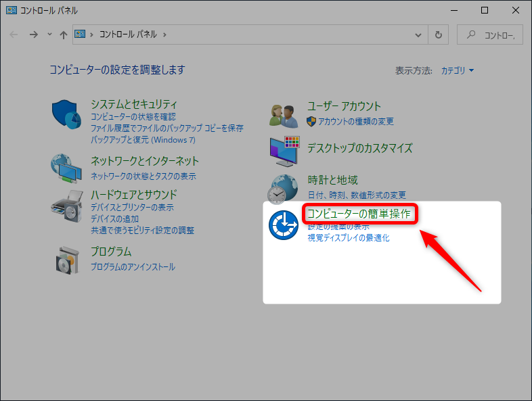This screenshot has height=401, width=532.
Task: Click the User Accounts people icon
Action: pos(284,114)
